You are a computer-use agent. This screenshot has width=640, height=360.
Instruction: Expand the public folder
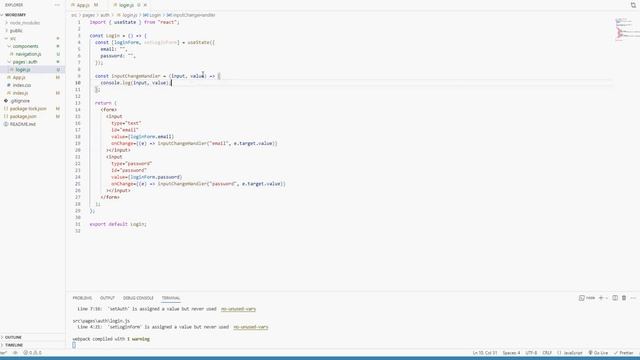pos(16,31)
